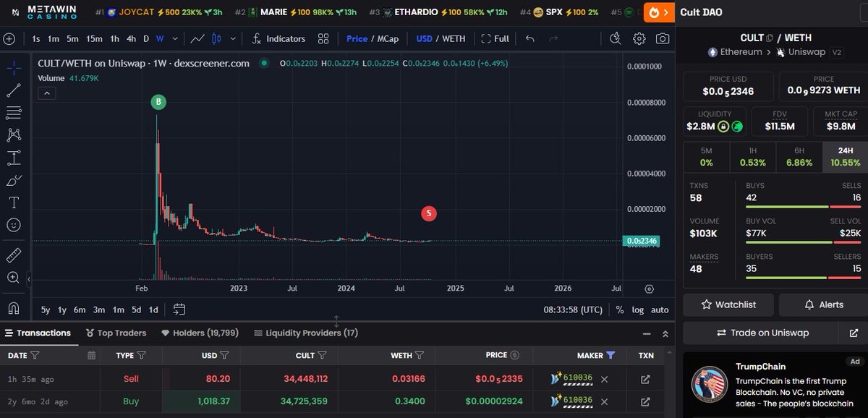868x418 pixels.
Task: Undo the last chart action
Action: 530,38
